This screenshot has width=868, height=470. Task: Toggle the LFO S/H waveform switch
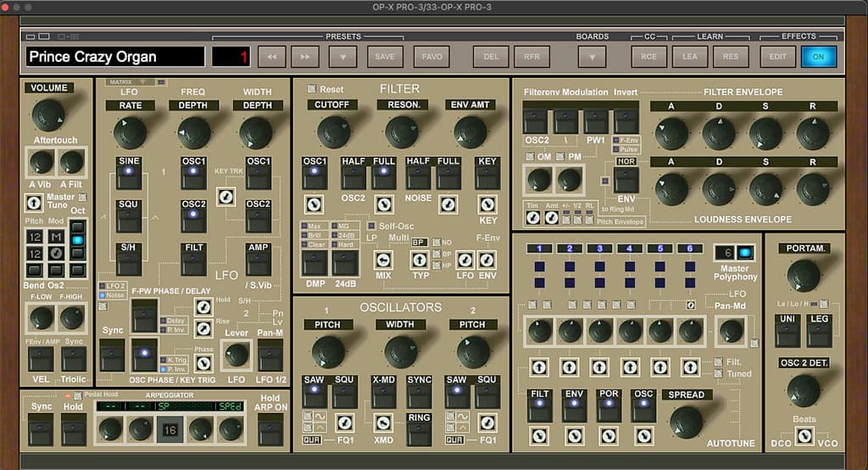[129, 260]
